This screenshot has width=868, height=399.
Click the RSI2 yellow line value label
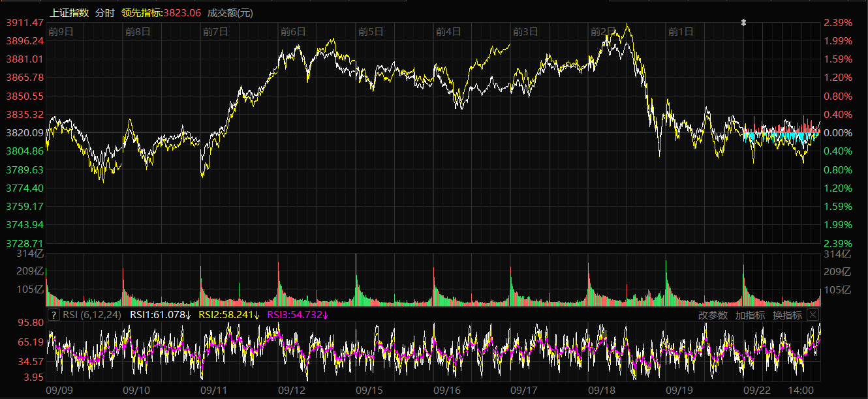(x=228, y=315)
